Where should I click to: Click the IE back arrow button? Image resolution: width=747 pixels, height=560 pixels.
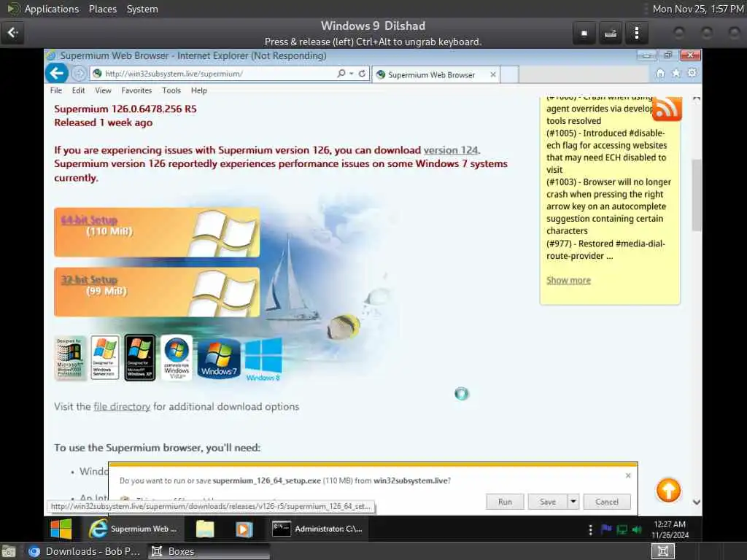tap(57, 74)
